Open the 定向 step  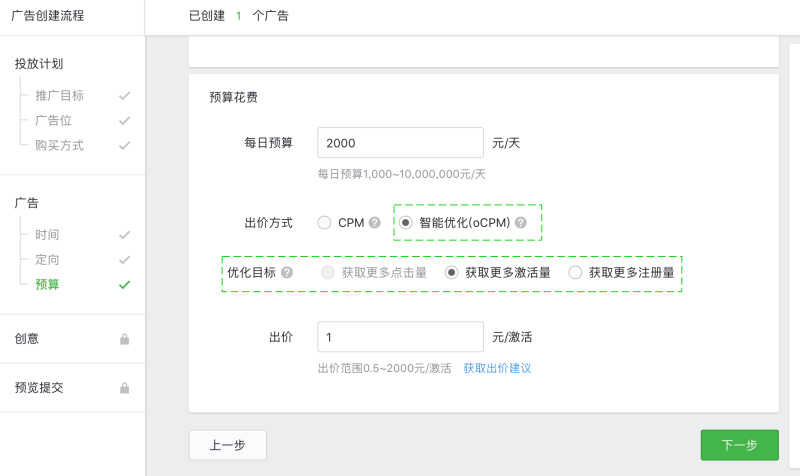click(47, 260)
